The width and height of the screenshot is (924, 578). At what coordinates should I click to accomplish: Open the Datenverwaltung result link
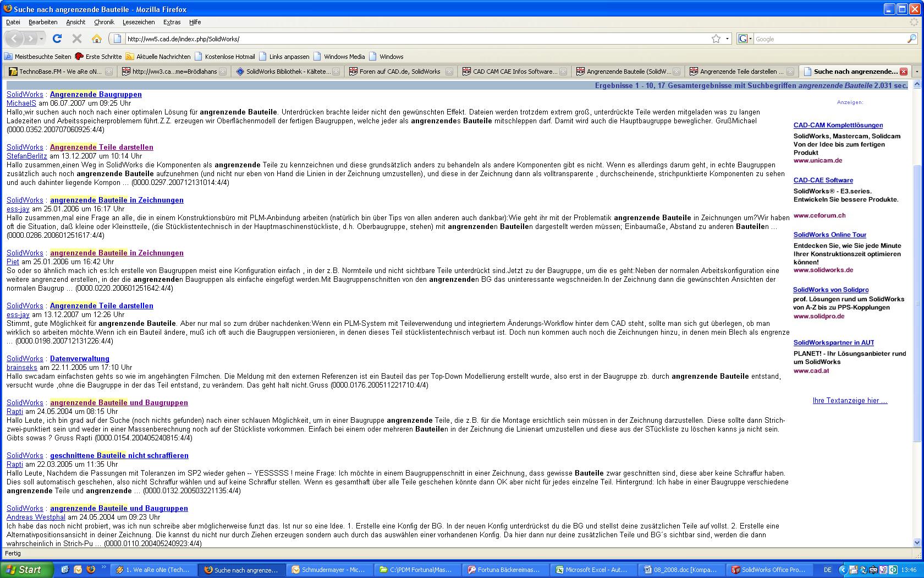click(x=80, y=358)
